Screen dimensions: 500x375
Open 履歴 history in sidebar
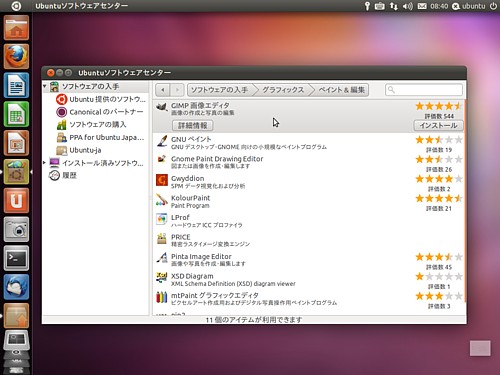pyautogui.click(x=63, y=175)
